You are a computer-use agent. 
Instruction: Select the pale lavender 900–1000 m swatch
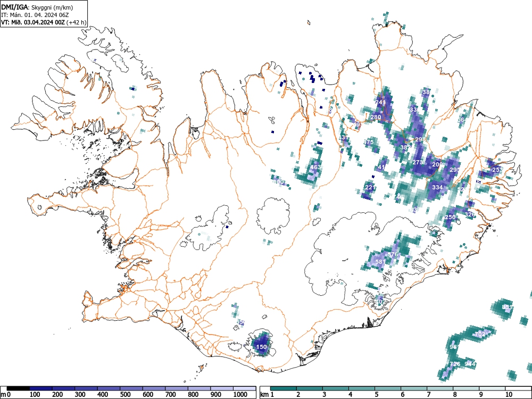pos(222,388)
